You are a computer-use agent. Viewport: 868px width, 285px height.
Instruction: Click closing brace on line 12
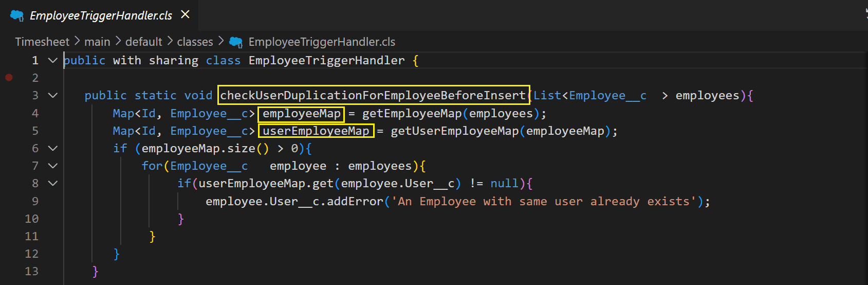pyautogui.click(x=117, y=254)
